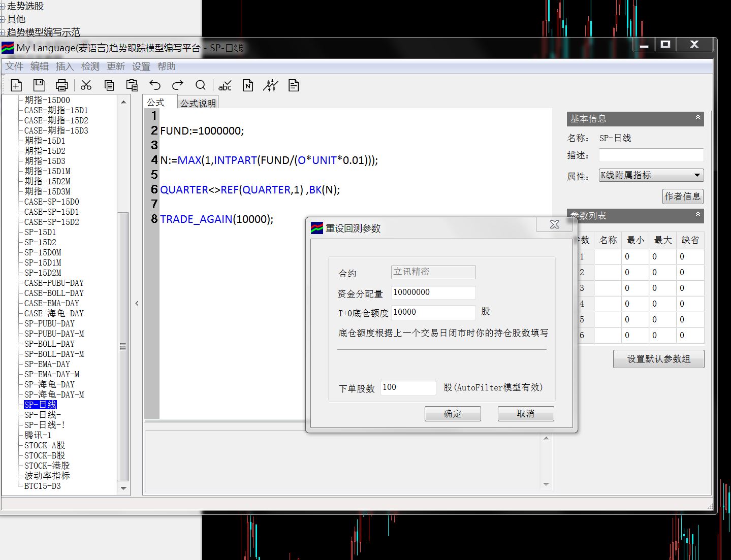Click the abc syntax check icon
This screenshot has width=731, height=560.
coord(225,85)
